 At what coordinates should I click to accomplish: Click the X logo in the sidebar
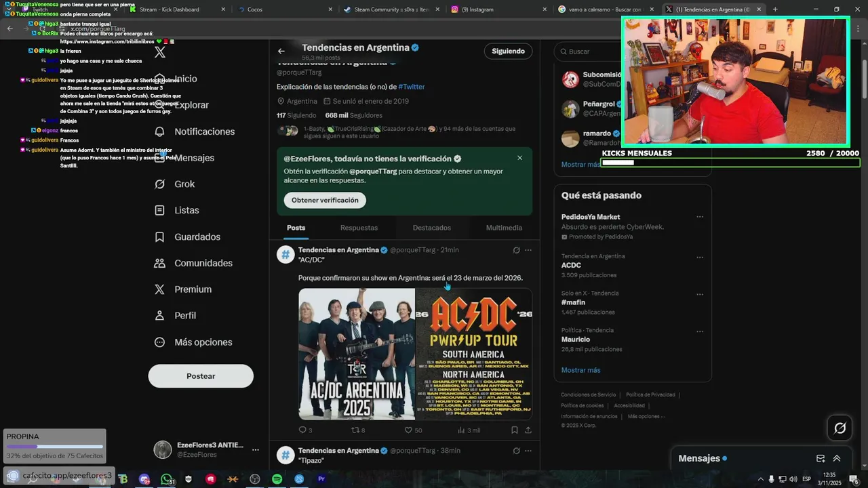point(160,52)
